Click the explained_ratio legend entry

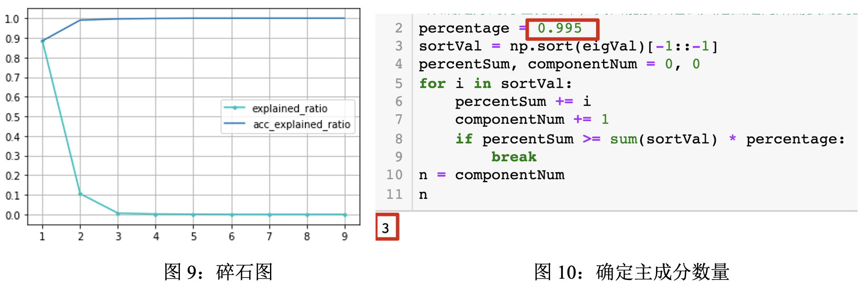pos(290,108)
